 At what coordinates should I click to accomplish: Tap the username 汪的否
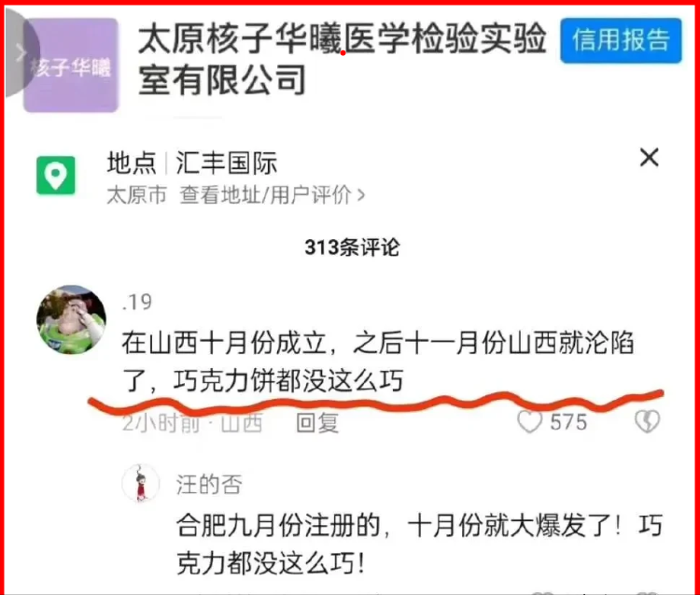coord(209,484)
